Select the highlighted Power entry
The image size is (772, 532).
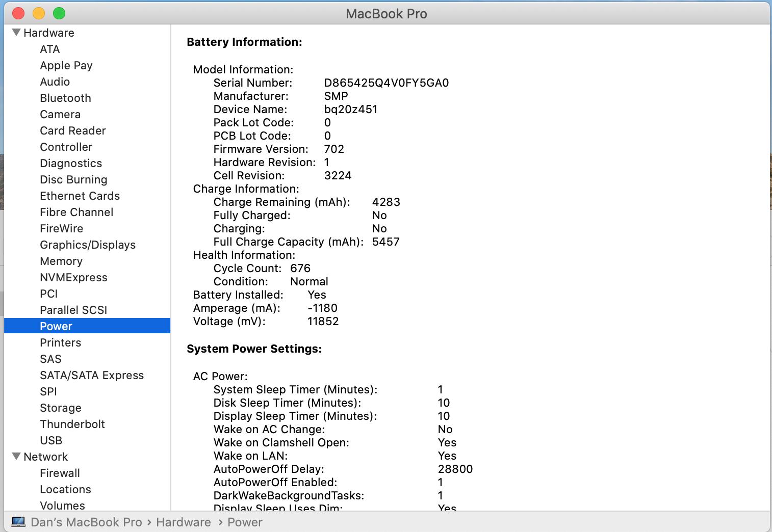tap(87, 326)
